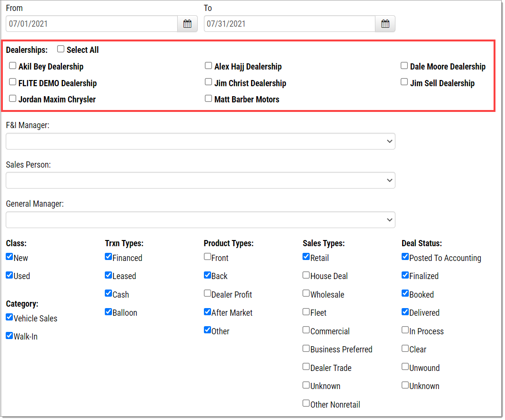Check the Unknown sales type checkbox

306,385
